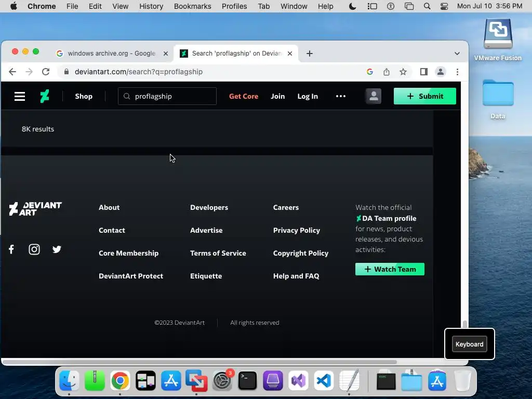Open the File menu

[72, 6]
